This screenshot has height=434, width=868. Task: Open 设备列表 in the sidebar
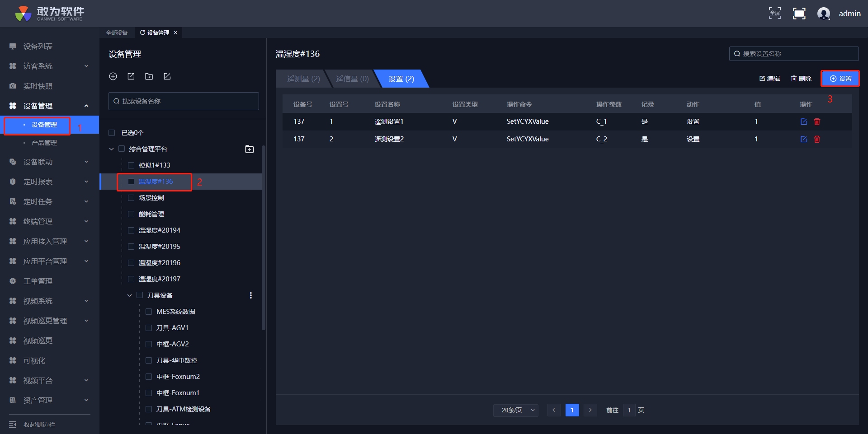coord(38,47)
